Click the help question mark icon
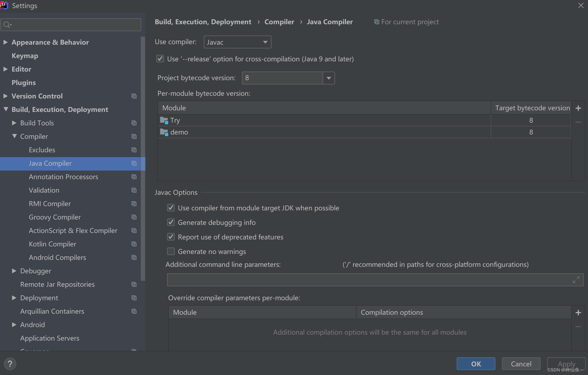588x375 pixels. click(x=10, y=364)
